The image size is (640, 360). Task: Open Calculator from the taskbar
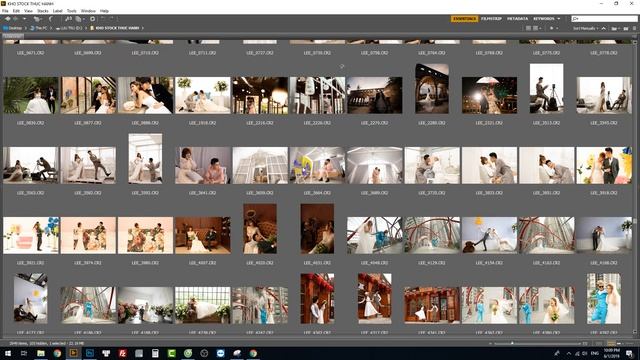pos(155,353)
